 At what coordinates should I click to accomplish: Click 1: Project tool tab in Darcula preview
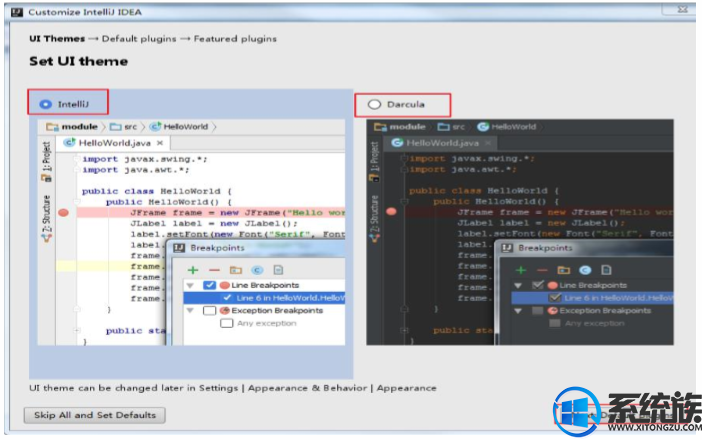click(x=374, y=161)
